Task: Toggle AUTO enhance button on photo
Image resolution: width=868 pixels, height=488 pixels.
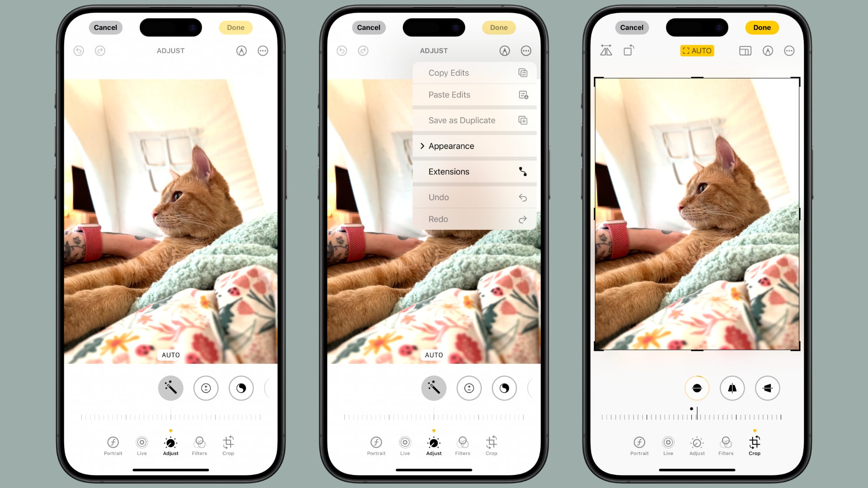Action: (x=171, y=388)
